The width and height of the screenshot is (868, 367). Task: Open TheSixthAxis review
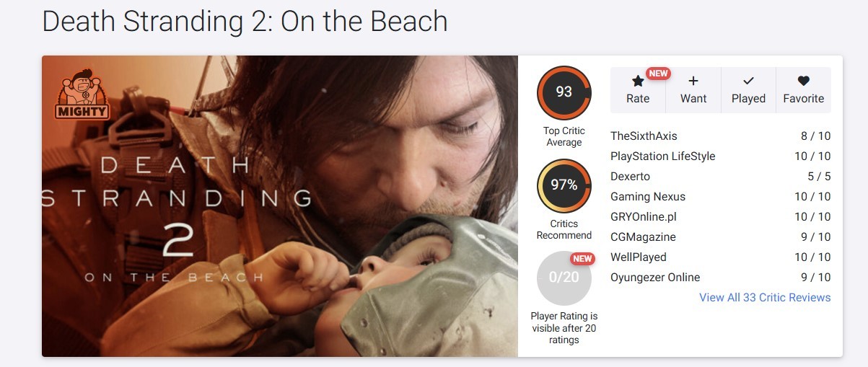pos(644,136)
